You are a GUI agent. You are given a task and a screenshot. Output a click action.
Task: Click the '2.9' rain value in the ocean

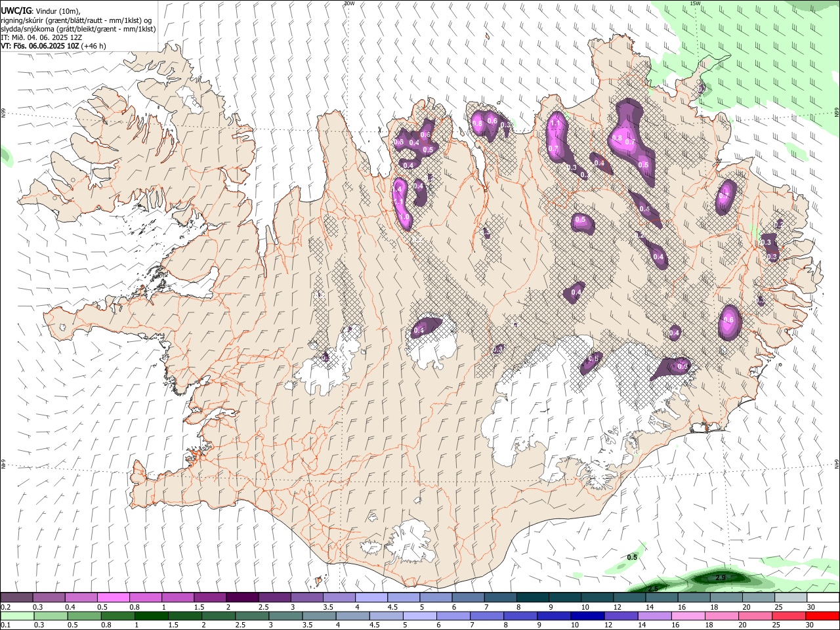(x=721, y=577)
